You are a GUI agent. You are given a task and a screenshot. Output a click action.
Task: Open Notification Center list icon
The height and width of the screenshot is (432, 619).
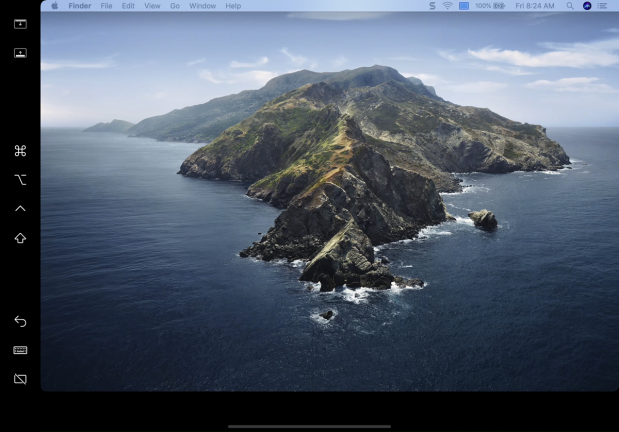(x=602, y=6)
